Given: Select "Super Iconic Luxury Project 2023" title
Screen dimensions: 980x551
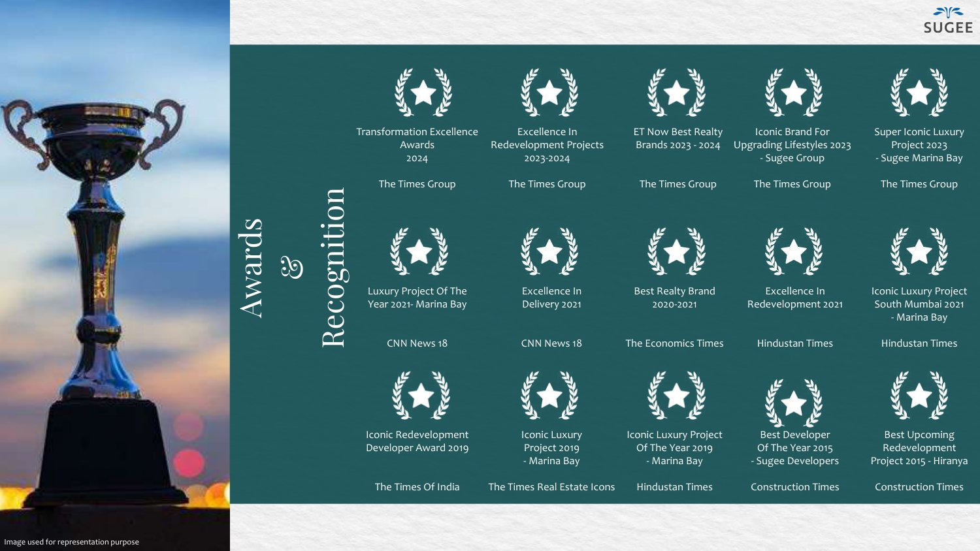Looking at the screenshot, I should [x=919, y=138].
